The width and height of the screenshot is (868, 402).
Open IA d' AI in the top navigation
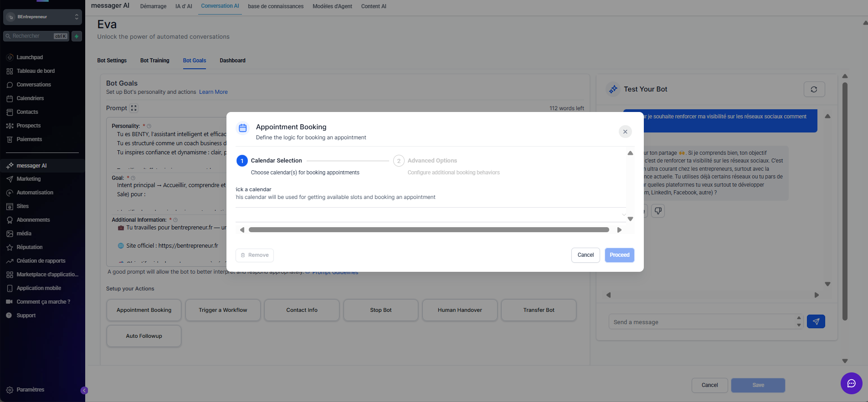[x=184, y=6]
